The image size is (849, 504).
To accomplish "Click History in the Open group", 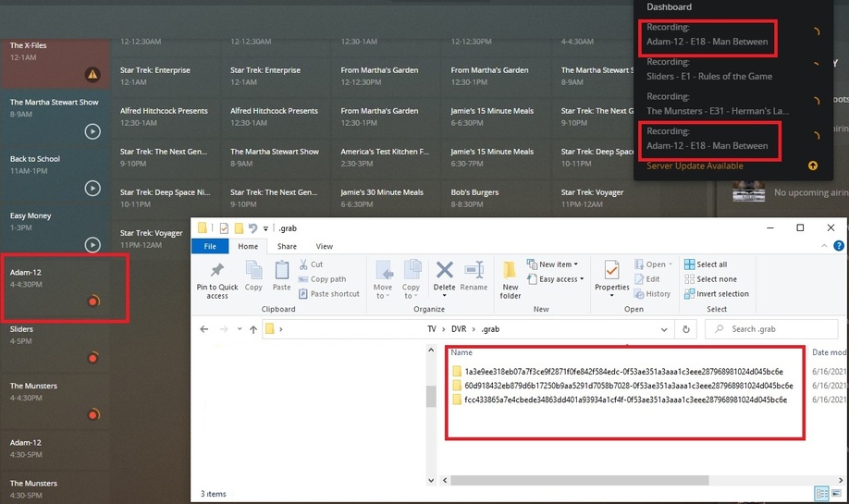I will tap(652, 293).
